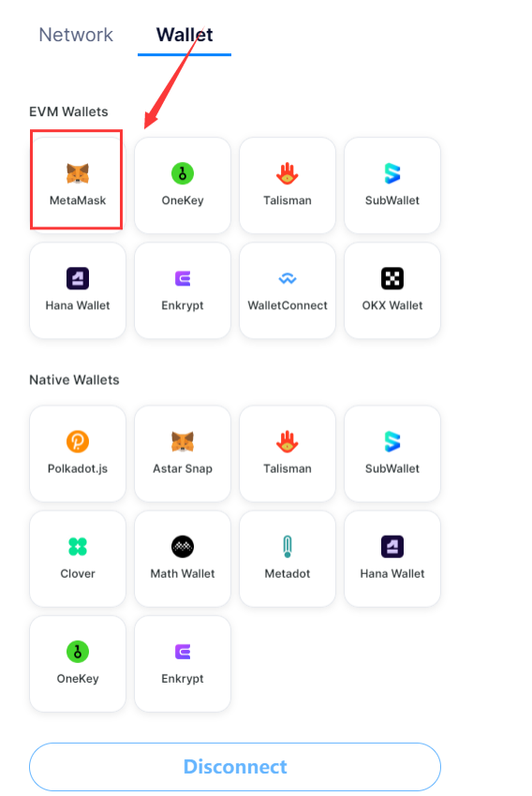This screenshot has height=796, width=532.
Task: Select Hana Wallet under Native Wallets
Action: click(x=392, y=558)
